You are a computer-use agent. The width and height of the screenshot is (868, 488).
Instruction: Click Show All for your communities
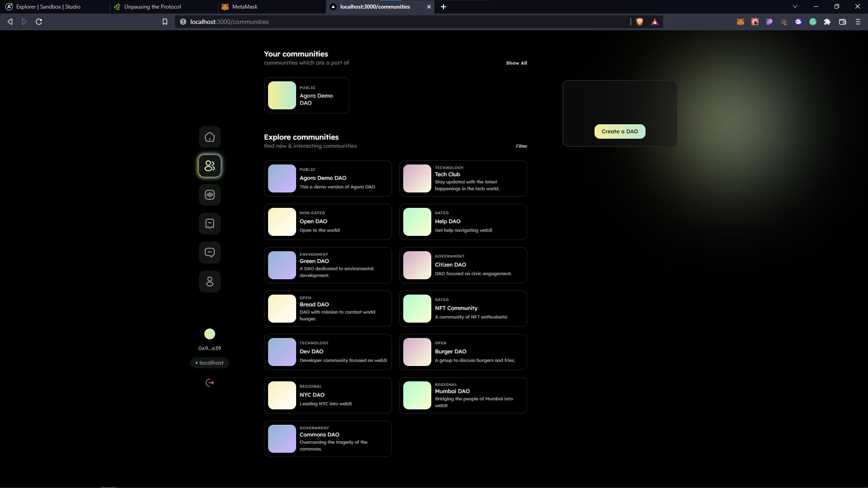516,63
